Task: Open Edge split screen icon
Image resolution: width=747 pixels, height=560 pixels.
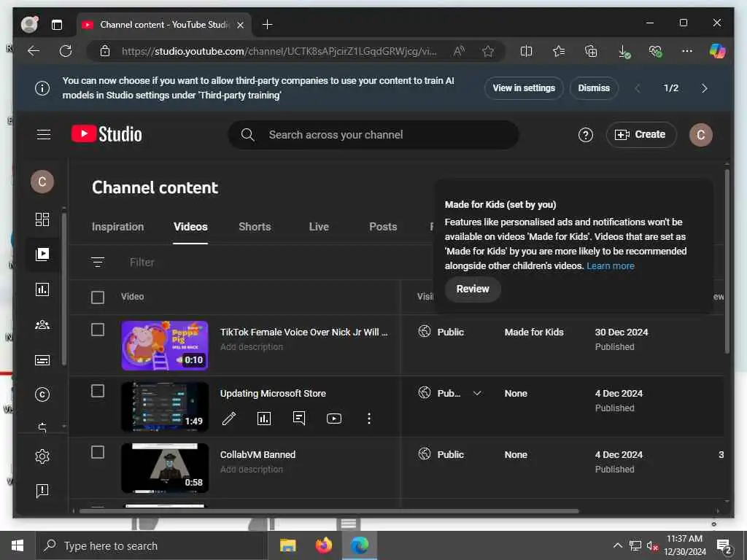Action: click(x=526, y=52)
